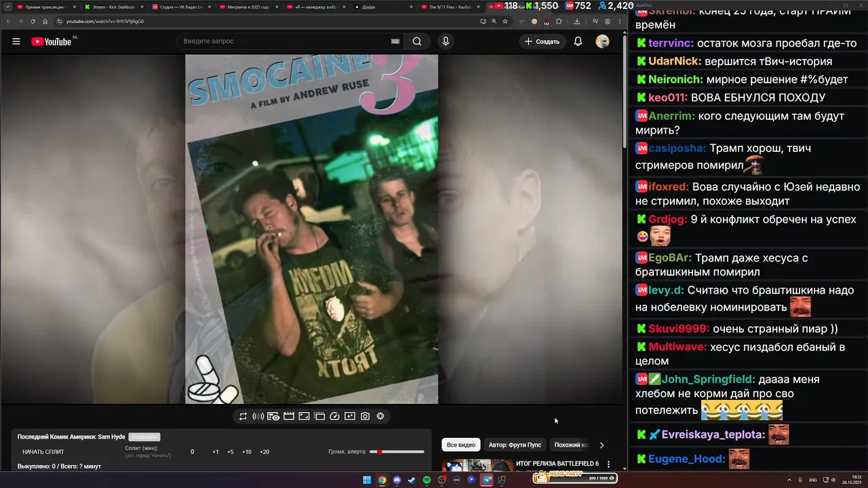The image size is (868, 488).
Task: Click the play video in the YouTube player
Action: pyautogui.click(x=311, y=229)
